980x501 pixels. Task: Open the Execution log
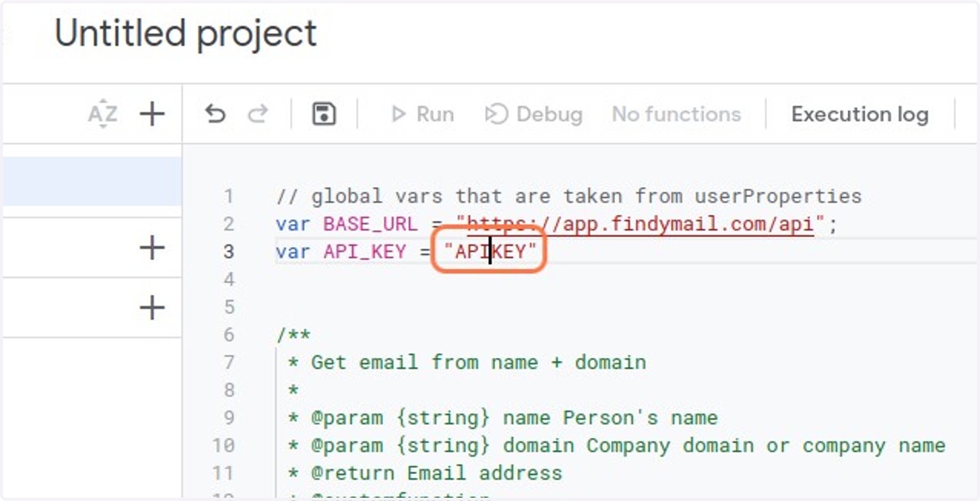(x=860, y=114)
